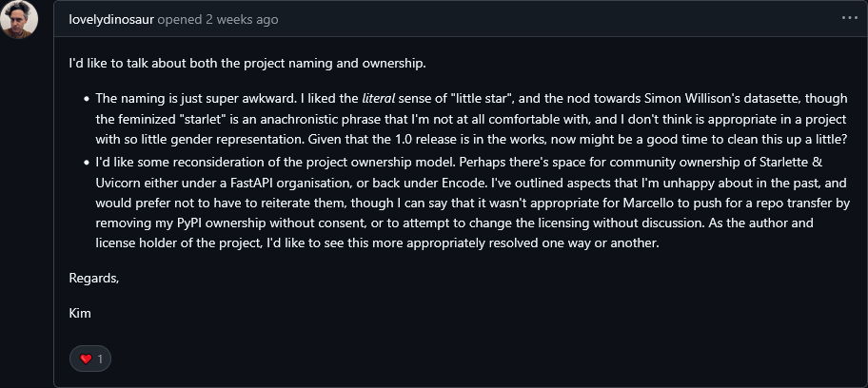Click the opening sentence about naming and ownership
868x388 pixels.
point(247,65)
